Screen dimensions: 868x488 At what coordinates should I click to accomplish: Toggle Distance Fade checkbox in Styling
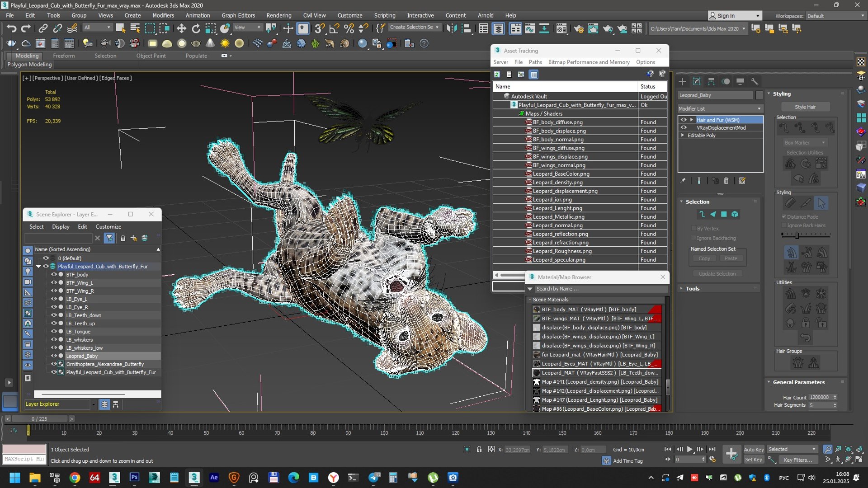[x=784, y=216]
